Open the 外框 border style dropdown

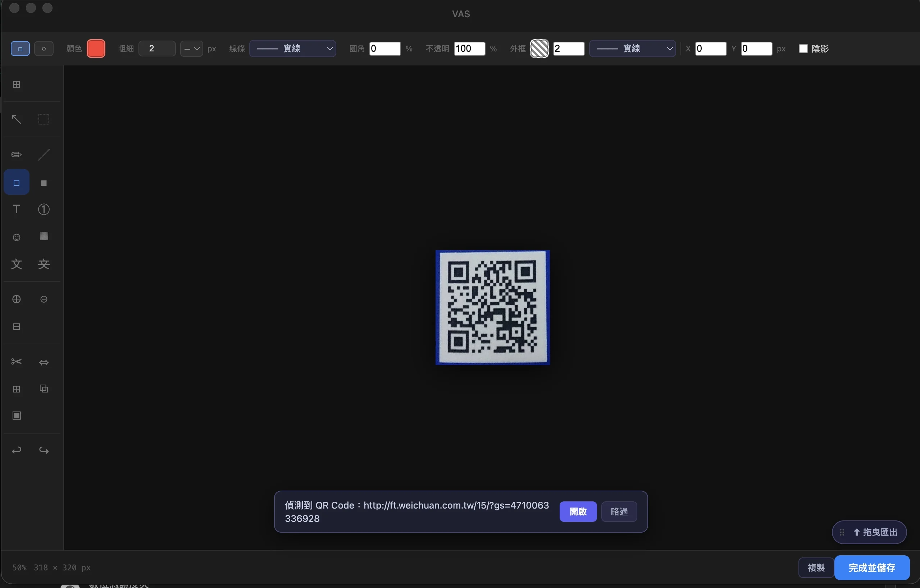click(x=633, y=49)
